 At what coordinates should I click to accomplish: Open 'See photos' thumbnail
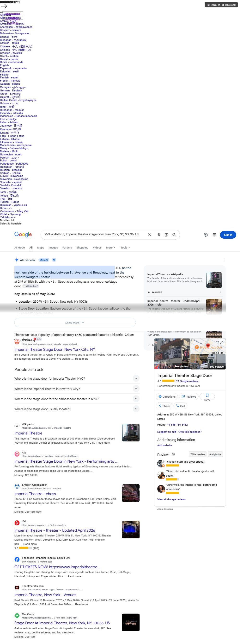pos(174,357)
